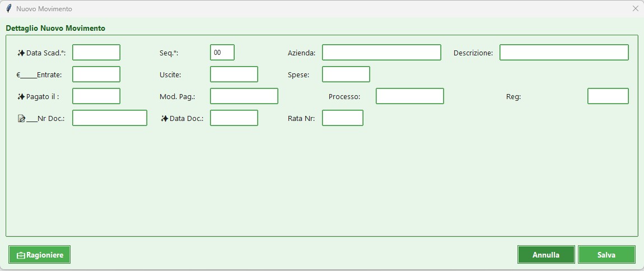Click the Pagato il date field

pos(96,96)
